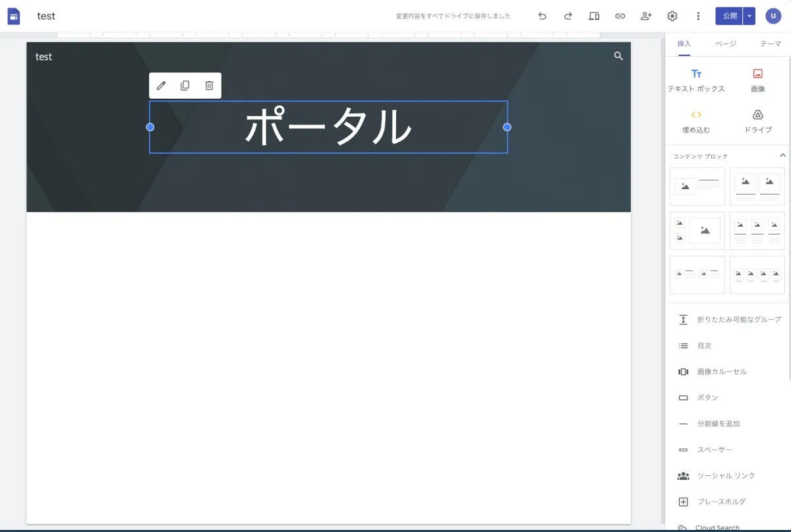
Task: Select the first content block layout thumbnail
Action: click(x=697, y=187)
